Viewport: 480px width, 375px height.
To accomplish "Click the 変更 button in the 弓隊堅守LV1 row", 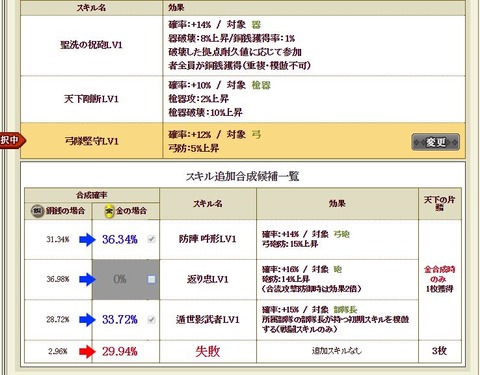I will (x=436, y=142).
